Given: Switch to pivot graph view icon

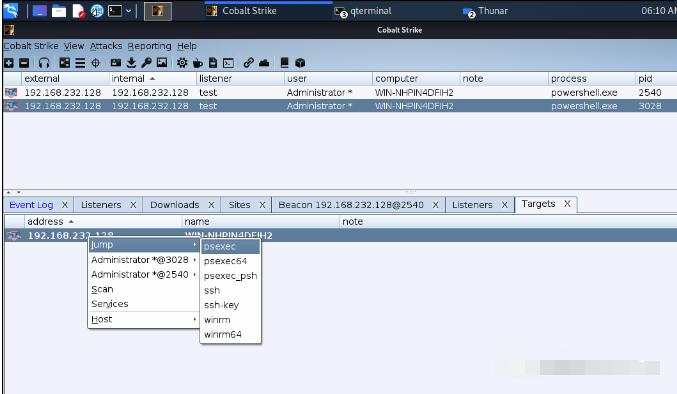Looking at the screenshot, I should coord(64,63).
